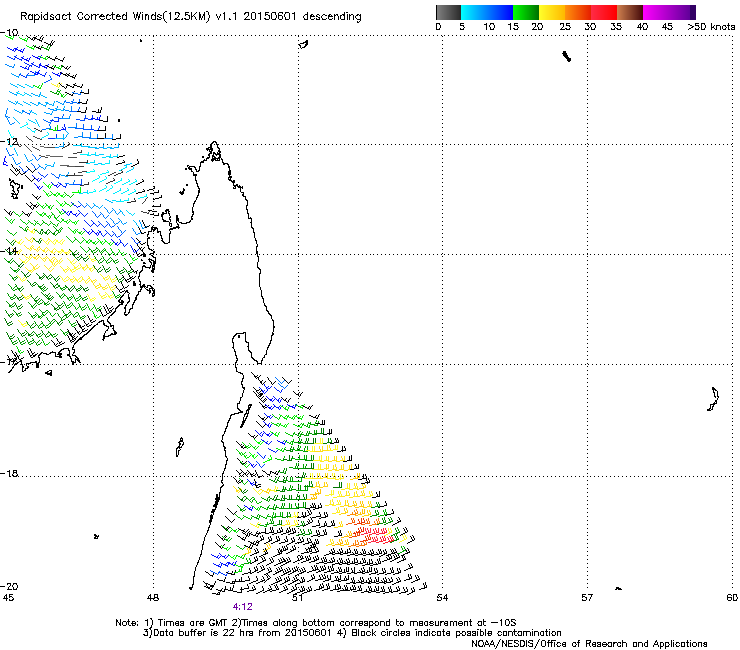Click the latitude axis label '-12'

(x=9, y=142)
